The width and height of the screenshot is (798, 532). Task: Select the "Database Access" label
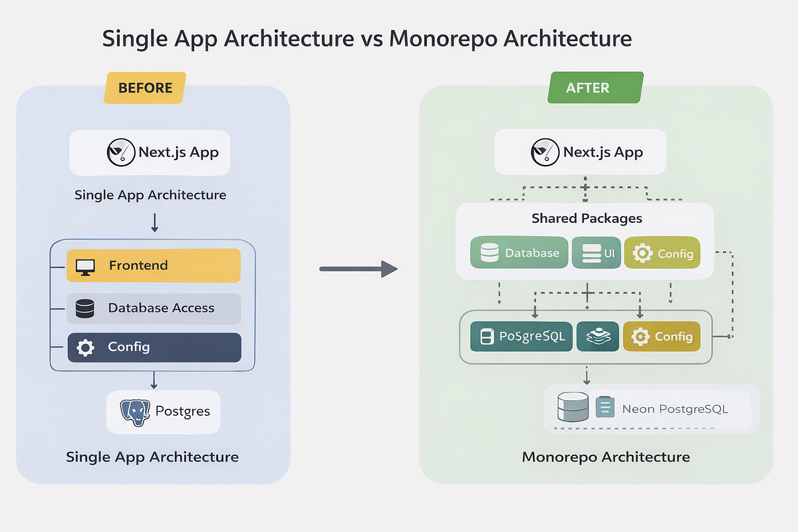pos(162,308)
